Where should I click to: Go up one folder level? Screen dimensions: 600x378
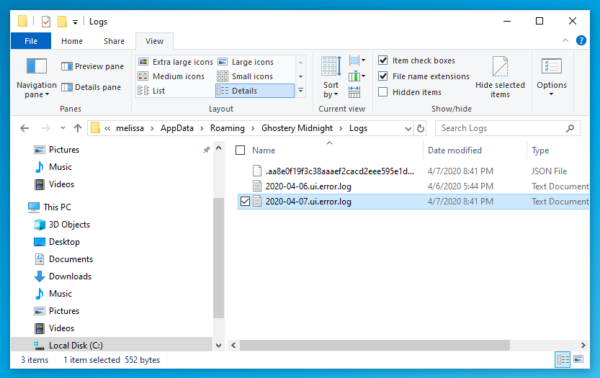pyautogui.click(x=78, y=128)
